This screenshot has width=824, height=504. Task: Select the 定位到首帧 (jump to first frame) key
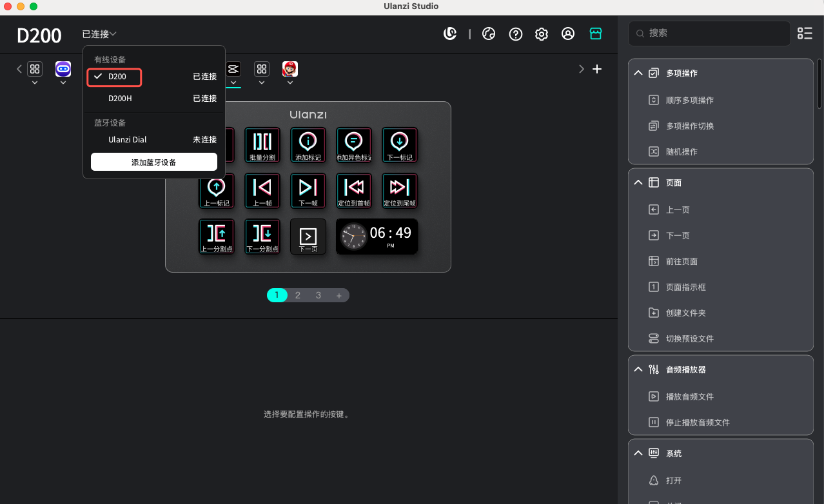click(x=354, y=190)
